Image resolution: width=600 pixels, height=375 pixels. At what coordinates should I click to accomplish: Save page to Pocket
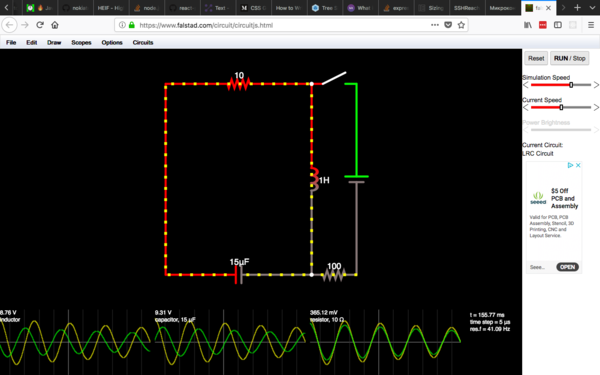point(448,25)
